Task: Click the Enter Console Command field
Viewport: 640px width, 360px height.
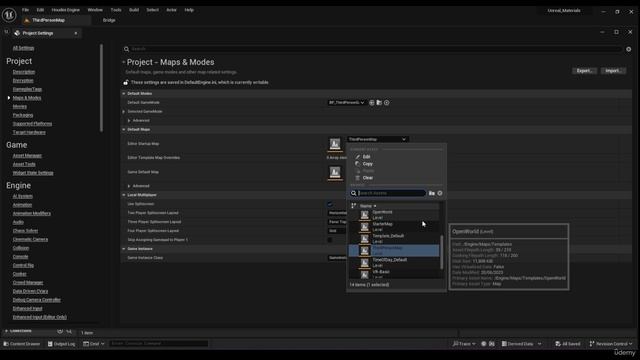Action: click(x=158, y=344)
